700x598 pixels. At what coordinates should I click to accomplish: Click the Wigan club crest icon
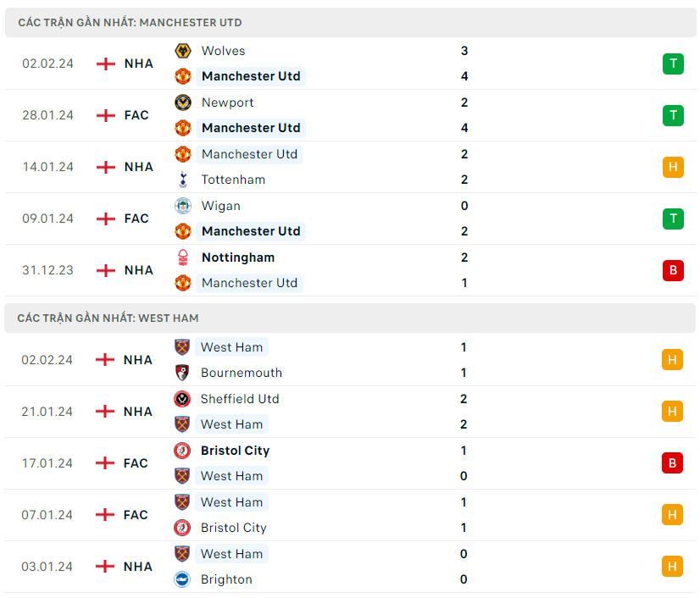point(182,206)
